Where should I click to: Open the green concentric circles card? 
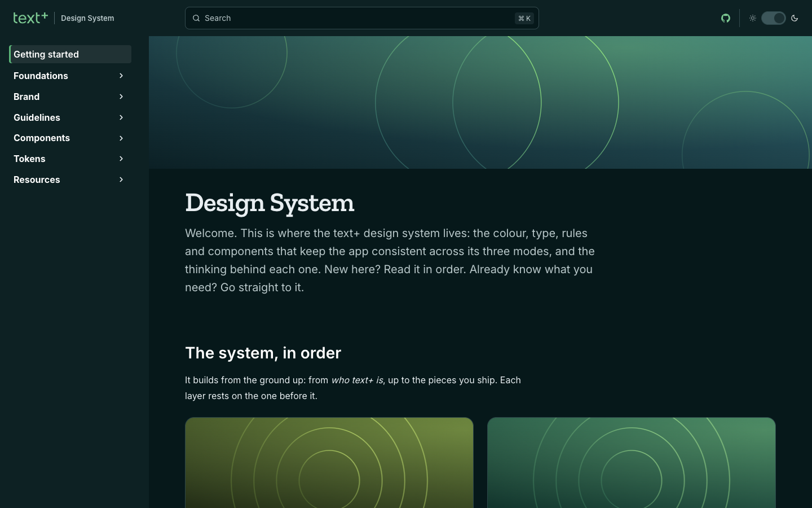632,463
